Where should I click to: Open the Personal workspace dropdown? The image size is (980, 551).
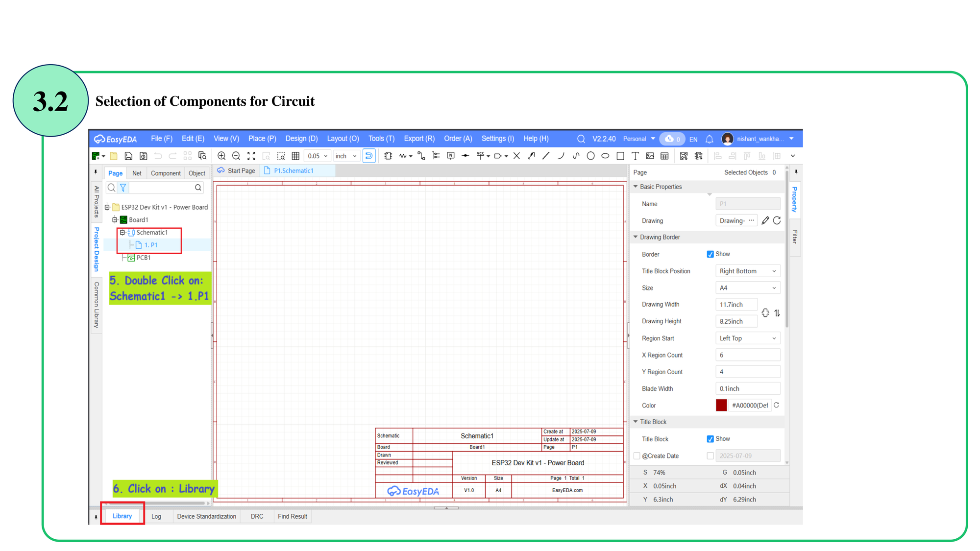click(639, 139)
